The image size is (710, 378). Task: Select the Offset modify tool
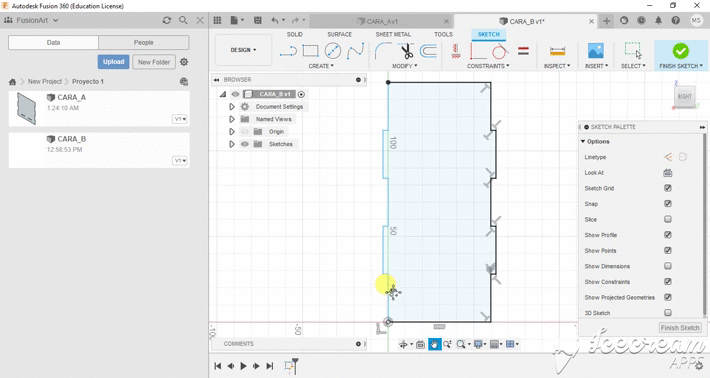coord(428,51)
